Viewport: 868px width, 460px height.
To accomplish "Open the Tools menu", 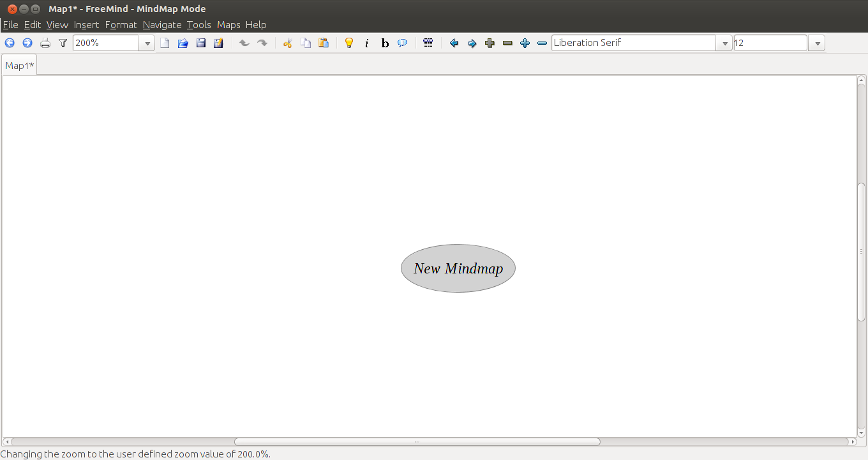I will tap(199, 25).
